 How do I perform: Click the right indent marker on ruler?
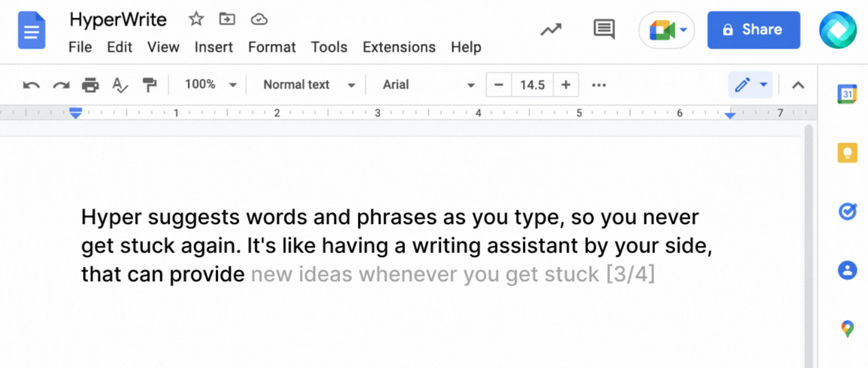730,114
